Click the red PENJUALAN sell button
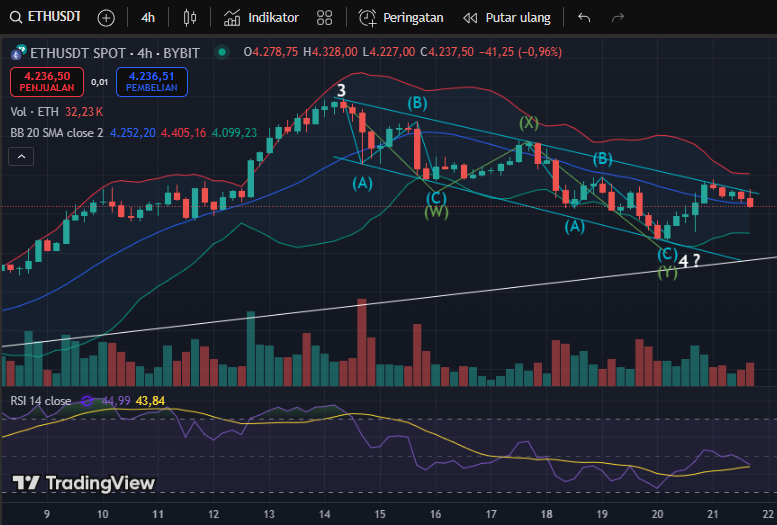777x525 pixels. click(x=47, y=82)
